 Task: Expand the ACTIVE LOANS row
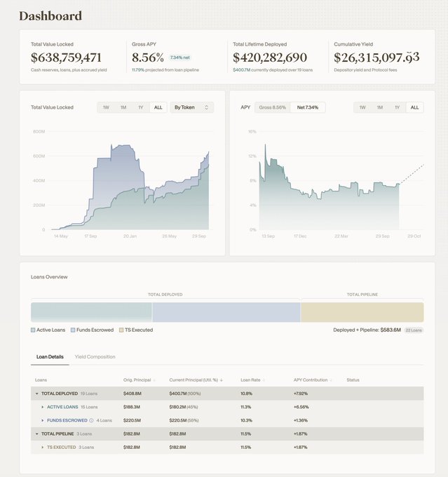(x=43, y=407)
